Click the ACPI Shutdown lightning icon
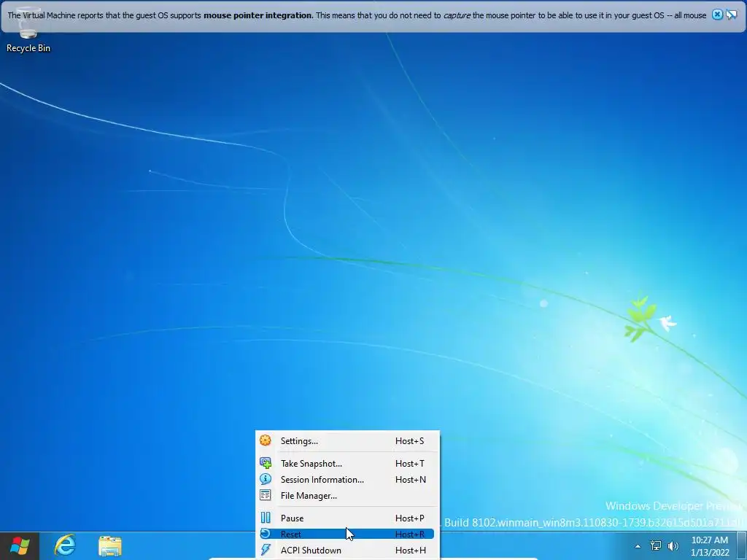Screen dimensions: 747x560 pos(266,550)
